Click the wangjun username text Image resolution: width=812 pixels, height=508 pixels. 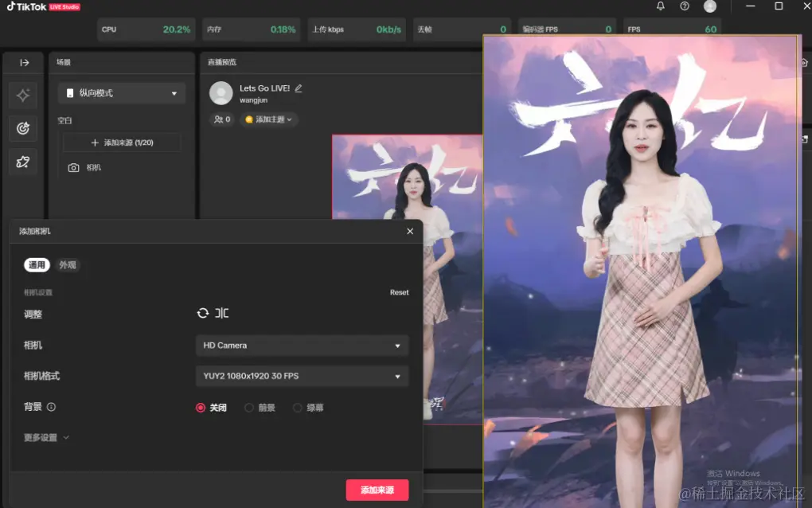click(x=254, y=100)
